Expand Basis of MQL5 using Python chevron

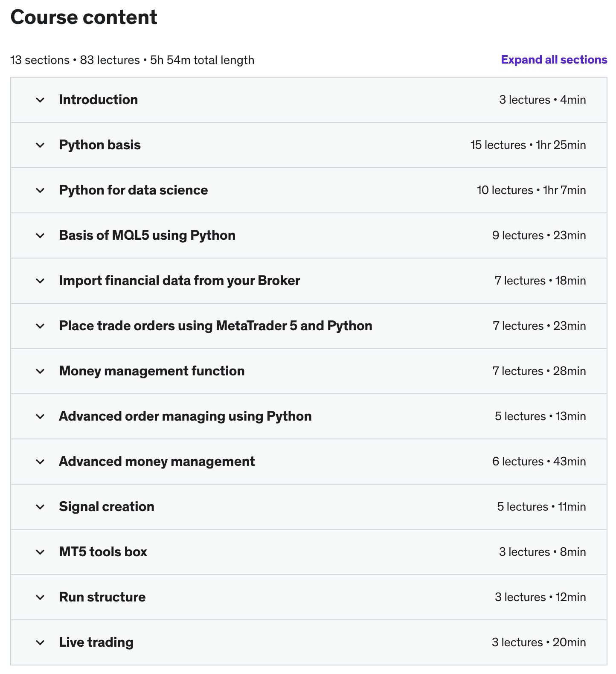40,236
